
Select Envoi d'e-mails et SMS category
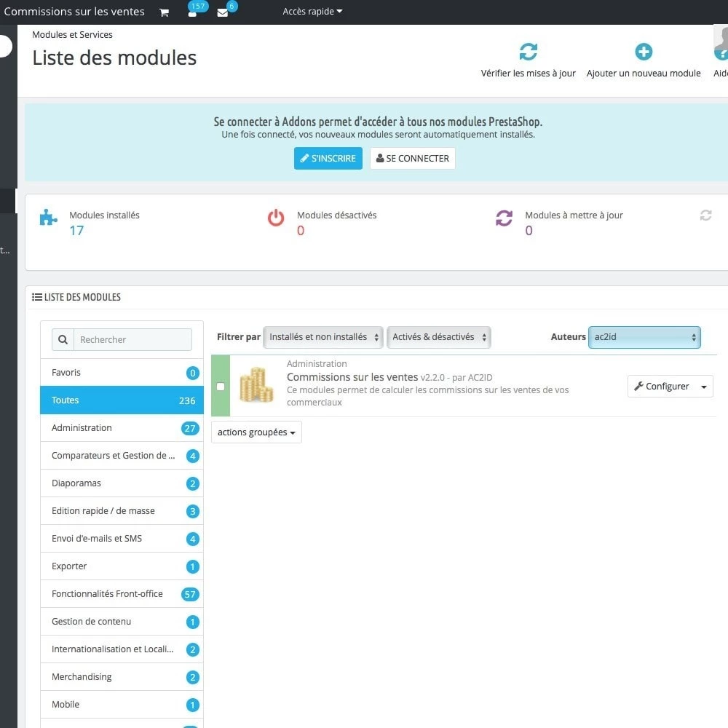(x=122, y=538)
